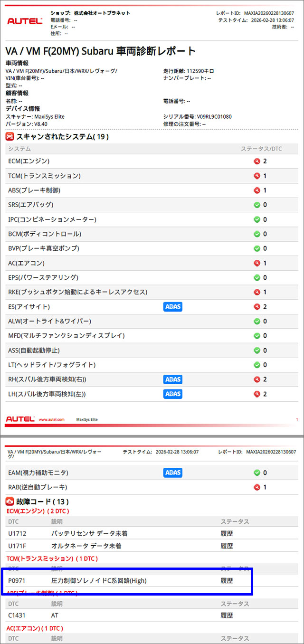Click DTC code U171F

pos(17,546)
